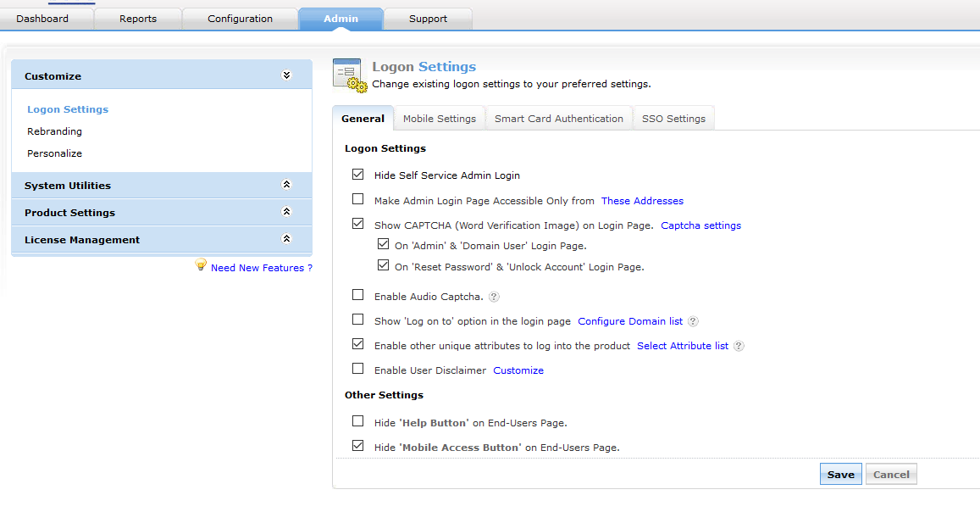Select the Admin tab
This screenshot has height=523, width=980.
click(x=341, y=19)
